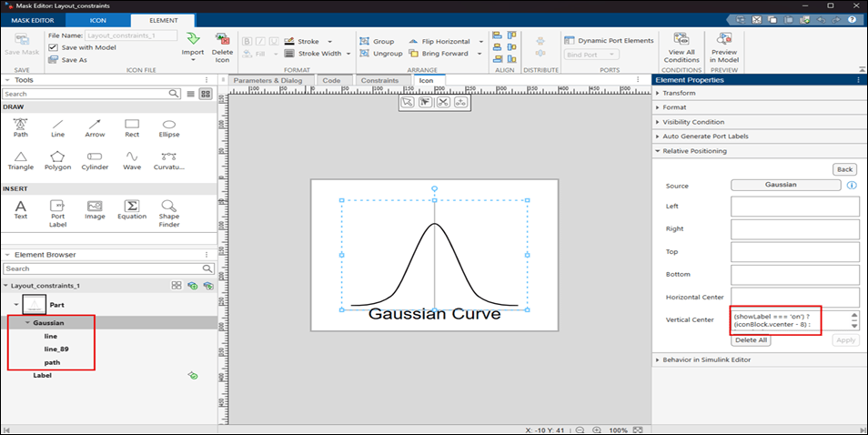Toggle the Save with Model checkbox
This screenshot has width=868, height=435.
[x=53, y=47]
